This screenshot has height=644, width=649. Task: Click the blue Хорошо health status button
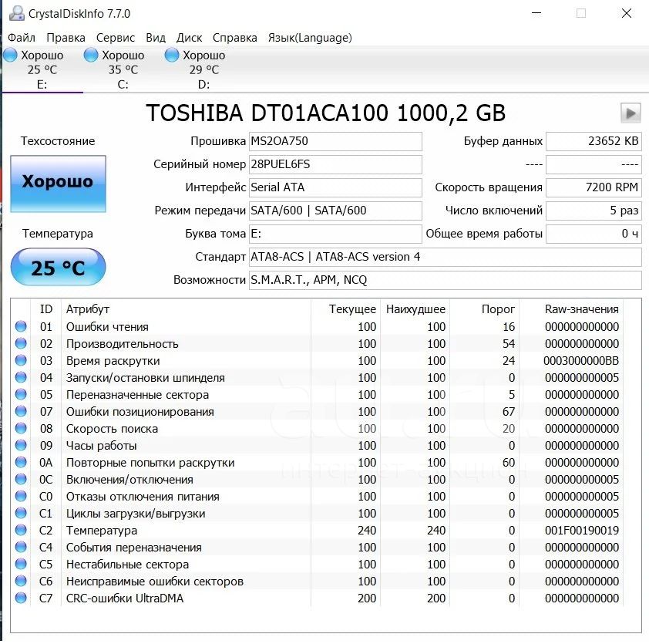58,184
